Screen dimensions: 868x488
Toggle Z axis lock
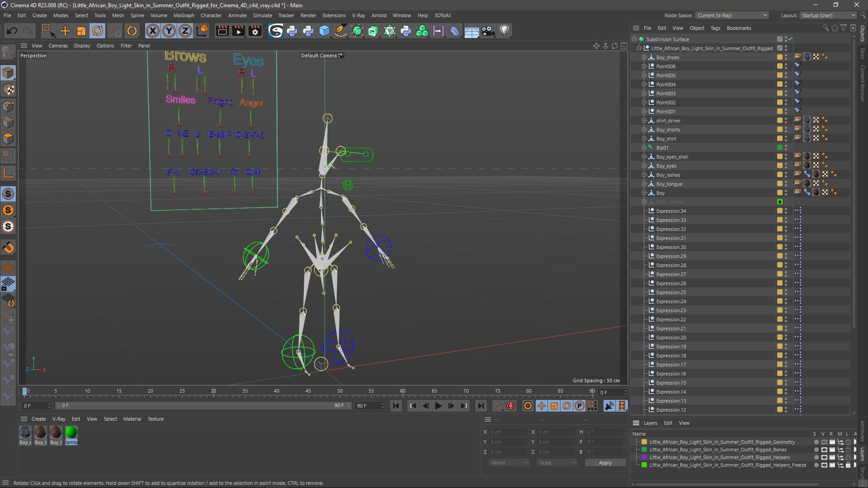point(185,31)
